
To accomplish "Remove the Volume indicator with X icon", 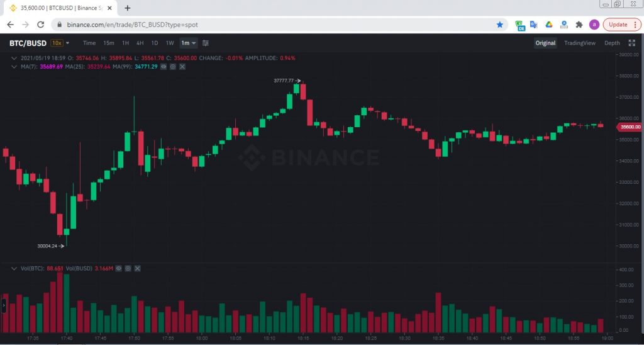I will coord(138,269).
